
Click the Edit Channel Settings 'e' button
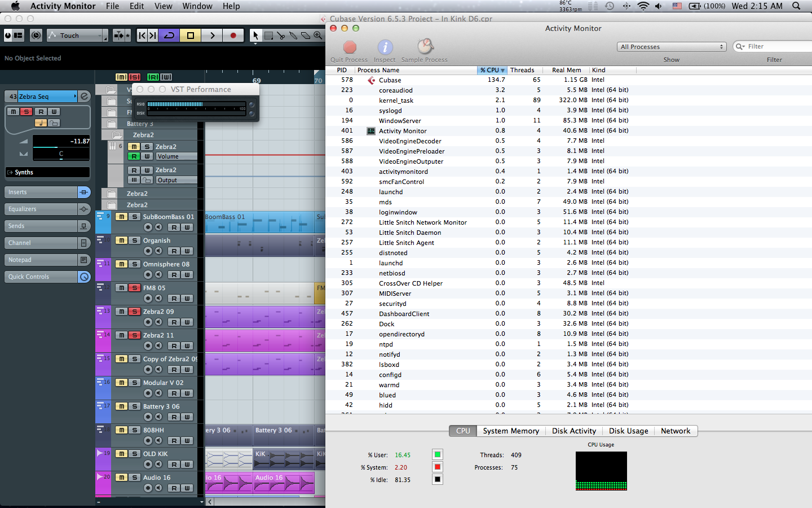pyautogui.click(x=84, y=97)
